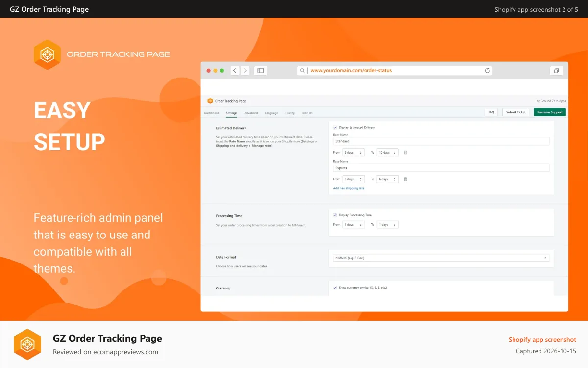Uncheck Display Processing Time
Viewport: 588px width, 368px height.
pyautogui.click(x=335, y=215)
